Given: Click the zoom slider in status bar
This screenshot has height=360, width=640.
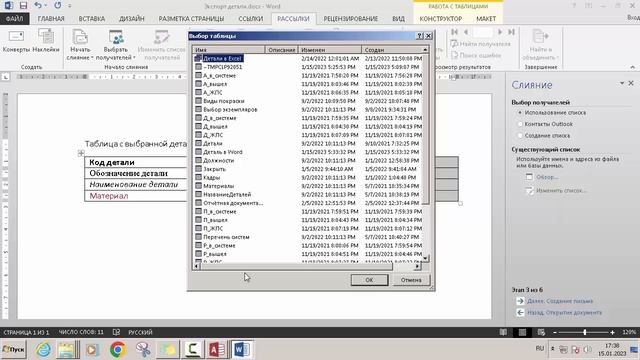Looking at the screenshot, I should pos(584,332).
